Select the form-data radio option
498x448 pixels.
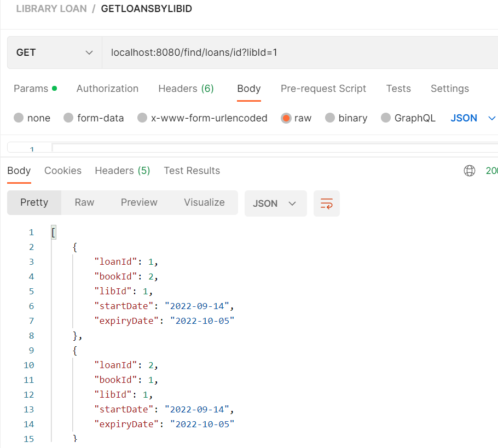[x=68, y=118]
